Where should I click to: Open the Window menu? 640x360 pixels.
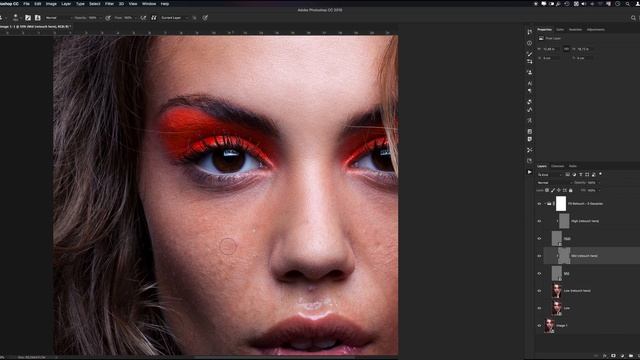149,4
